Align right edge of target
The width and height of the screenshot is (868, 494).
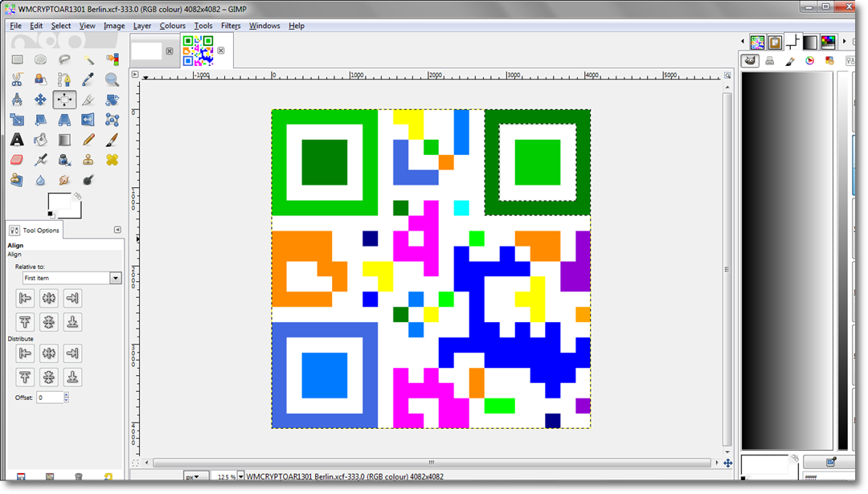tap(72, 298)
